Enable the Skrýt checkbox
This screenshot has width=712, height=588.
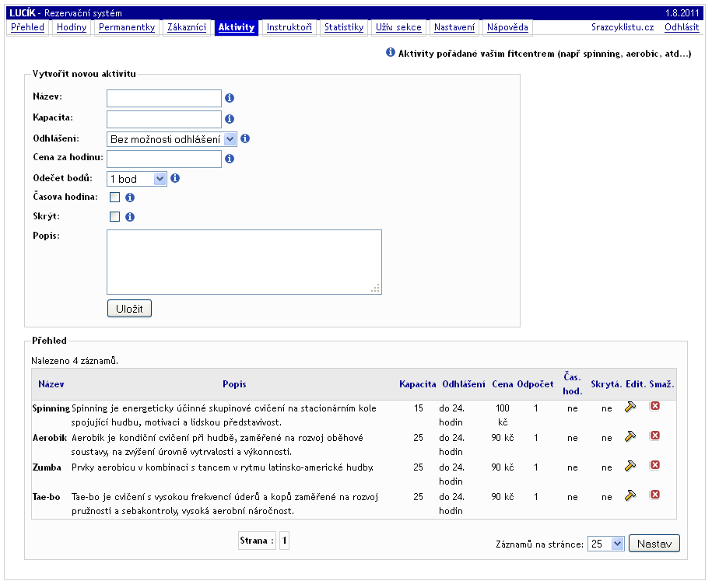[x=115, y=217]
